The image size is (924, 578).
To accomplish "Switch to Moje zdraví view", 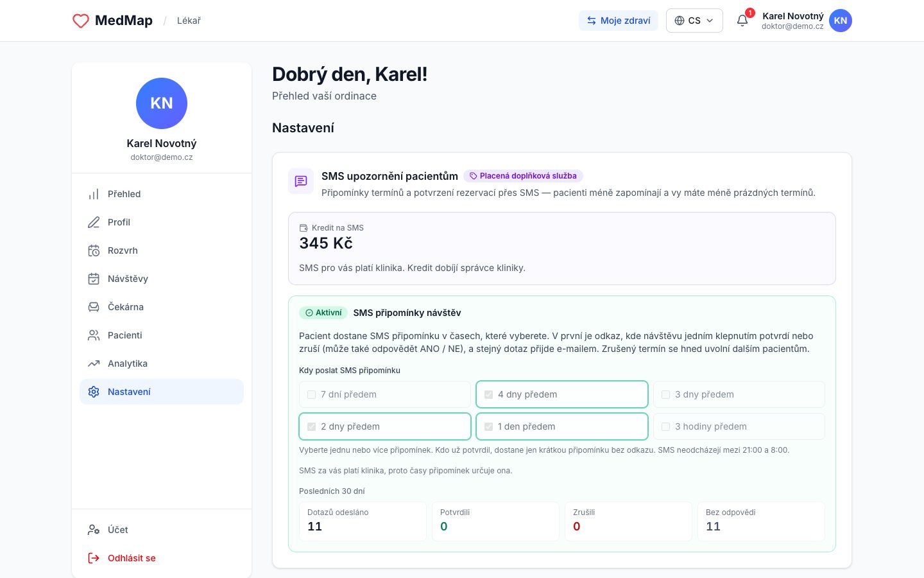I will 619,21.
